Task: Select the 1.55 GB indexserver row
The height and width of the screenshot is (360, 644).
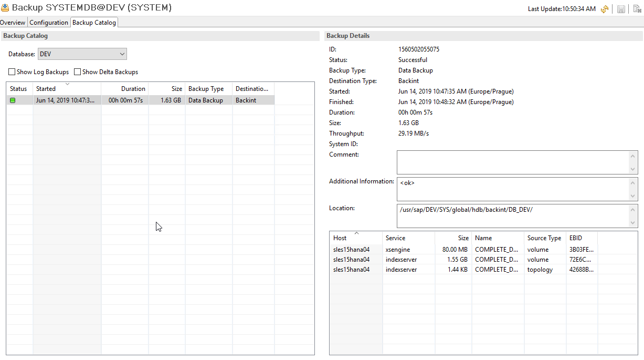Action: [x=463, y=260]
